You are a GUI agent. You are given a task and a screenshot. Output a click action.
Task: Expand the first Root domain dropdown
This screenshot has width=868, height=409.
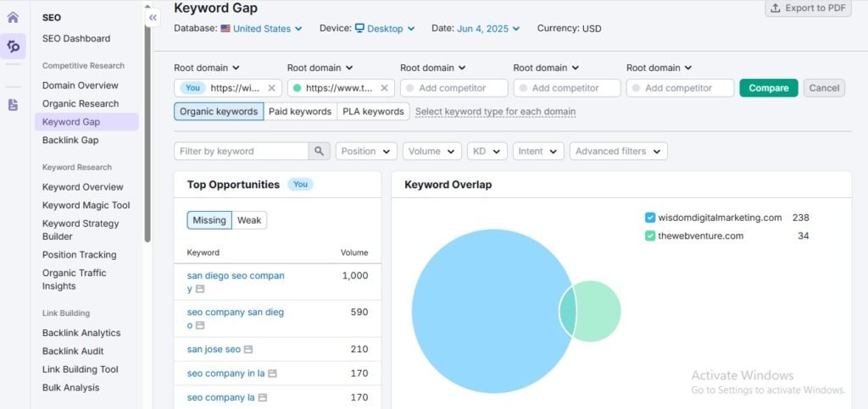pyautogui.click(x=207, y=68)
